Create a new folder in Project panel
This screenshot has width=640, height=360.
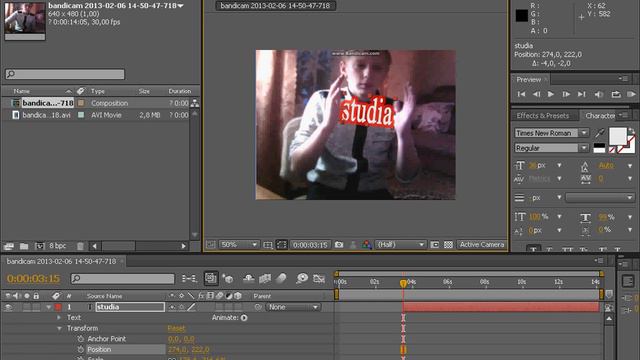tap(24, 246)
